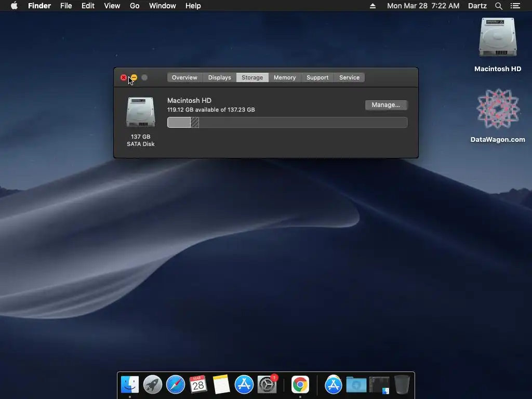Launch Google Chrome from the Dock

[300, 384]
